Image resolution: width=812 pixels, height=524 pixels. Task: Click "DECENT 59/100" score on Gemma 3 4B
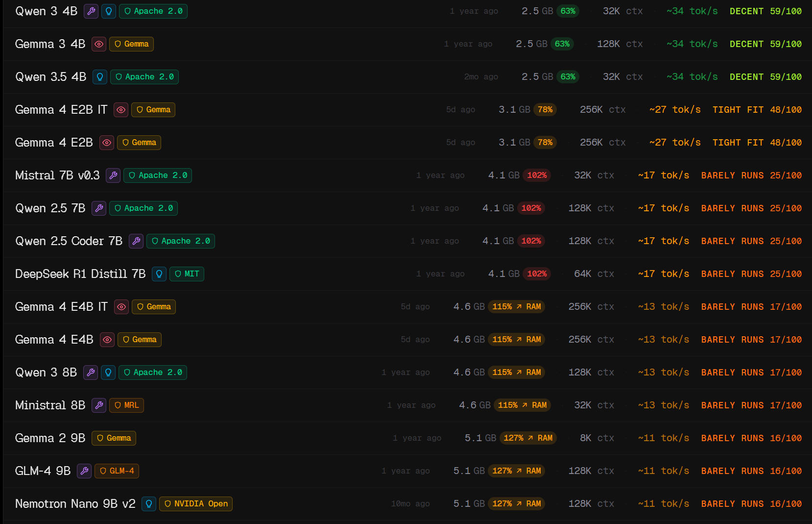(x=766, y=44)
